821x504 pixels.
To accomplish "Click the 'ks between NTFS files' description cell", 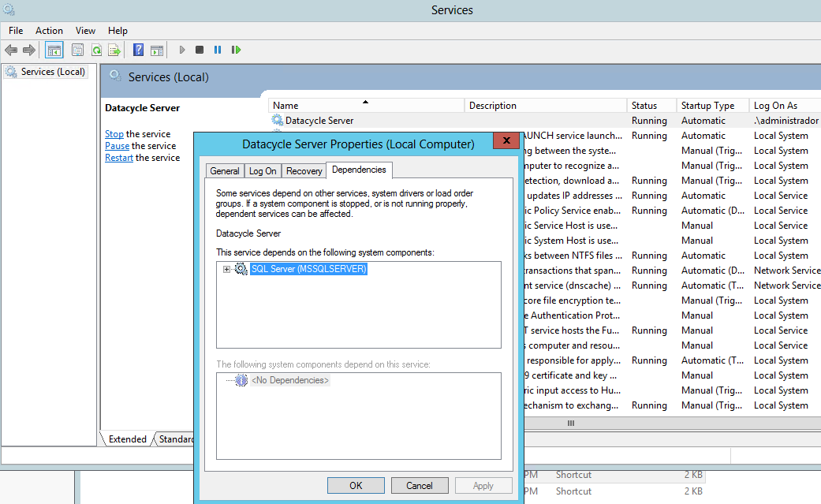I will pyautogui.click(x=573, y=256).
